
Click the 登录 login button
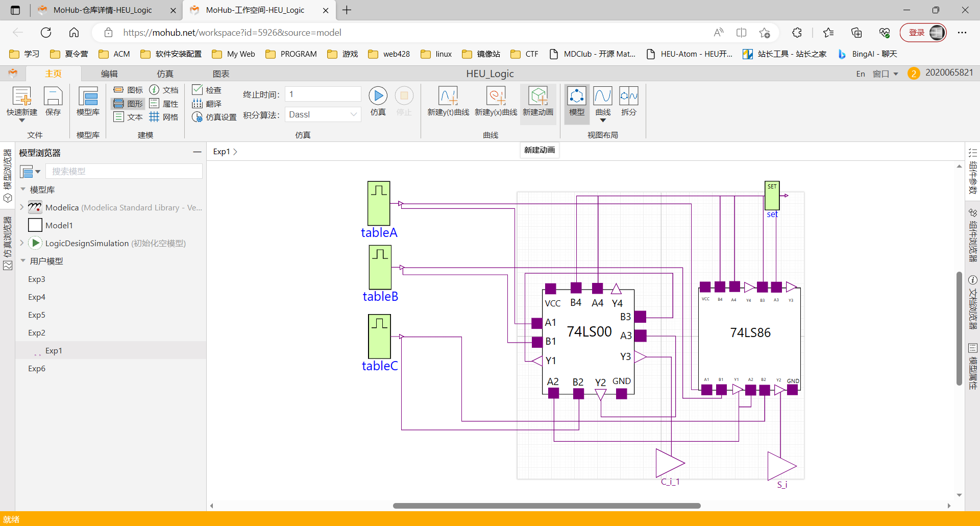[x=917, y=33]
